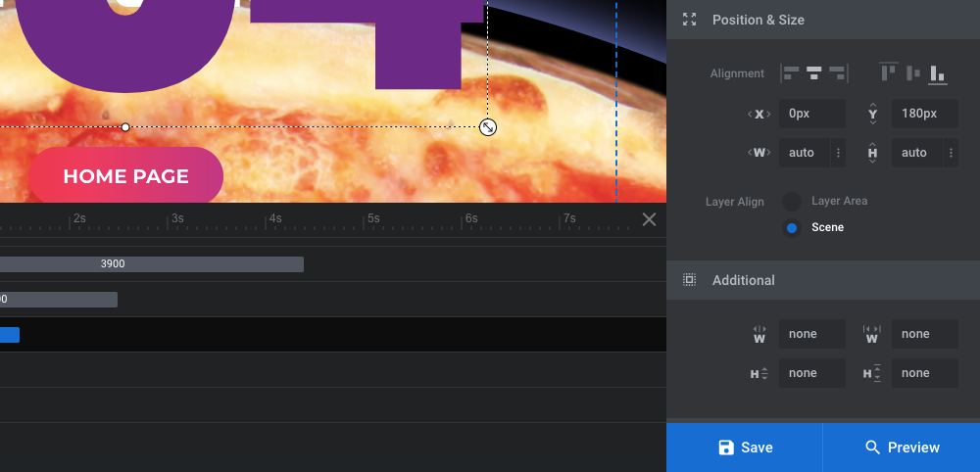Collapse the Additional section header
The width and height of the screenshot is (980, 472).
click(x=823, y=280)
